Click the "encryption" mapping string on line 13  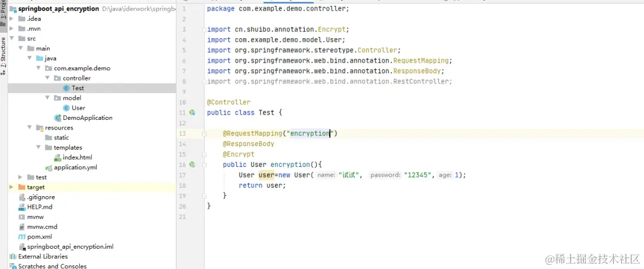point(310,134)
